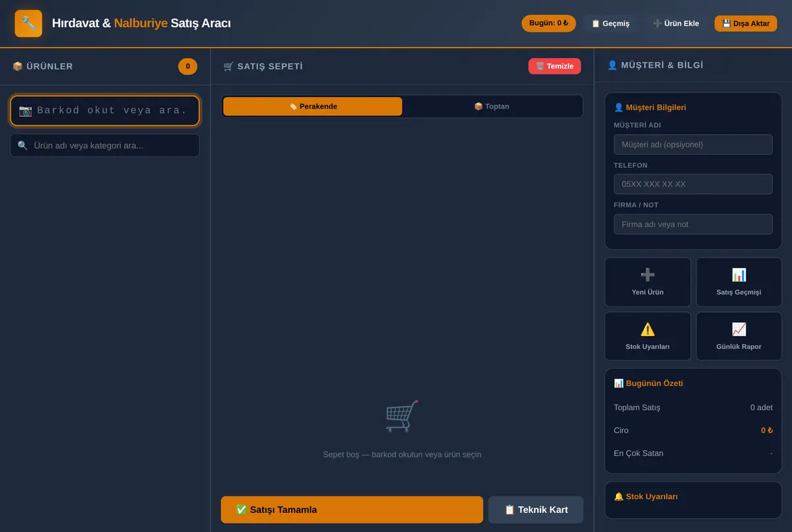Viewport: 792px width, 532px height.
Task: Click the Müşteri Bilgileri card title
Action: click(649, 107)
